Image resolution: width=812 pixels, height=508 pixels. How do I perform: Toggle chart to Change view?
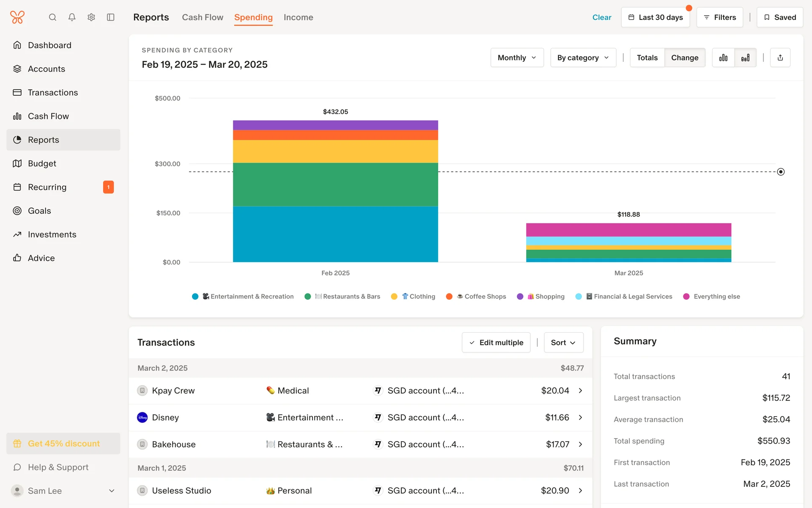[x=684, y=58]
